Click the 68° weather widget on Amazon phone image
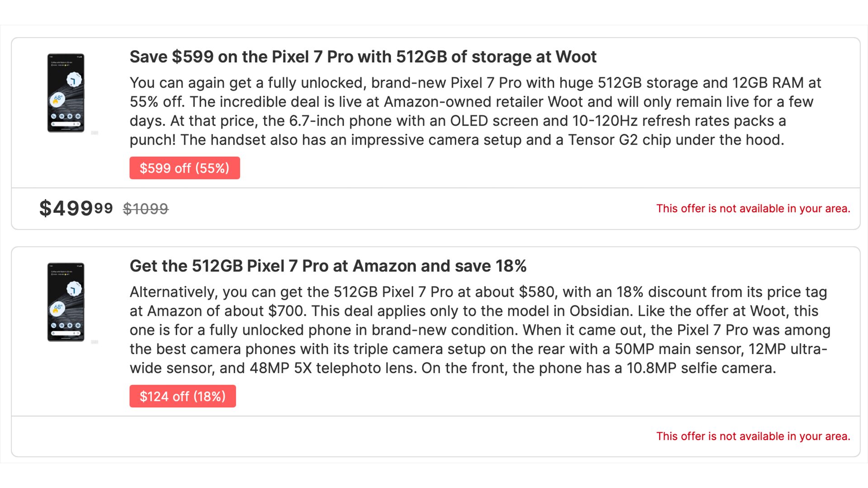 point(58,308)
